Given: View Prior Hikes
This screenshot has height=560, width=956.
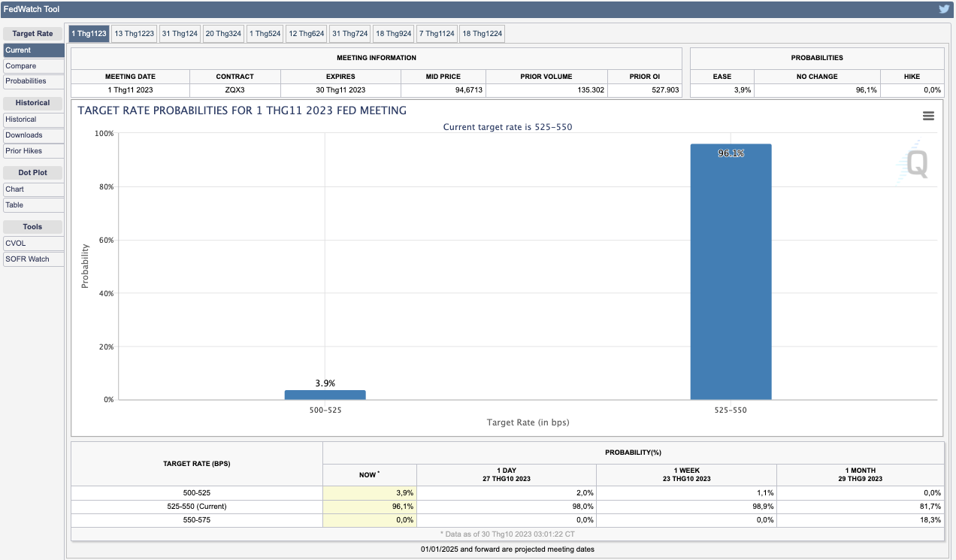Looking at the screenshot, I should (33, 151).
